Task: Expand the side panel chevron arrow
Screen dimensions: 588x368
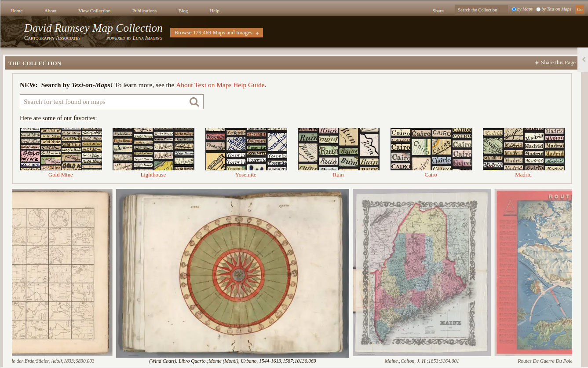Action: pyautogui.click(x=584, y=60)
